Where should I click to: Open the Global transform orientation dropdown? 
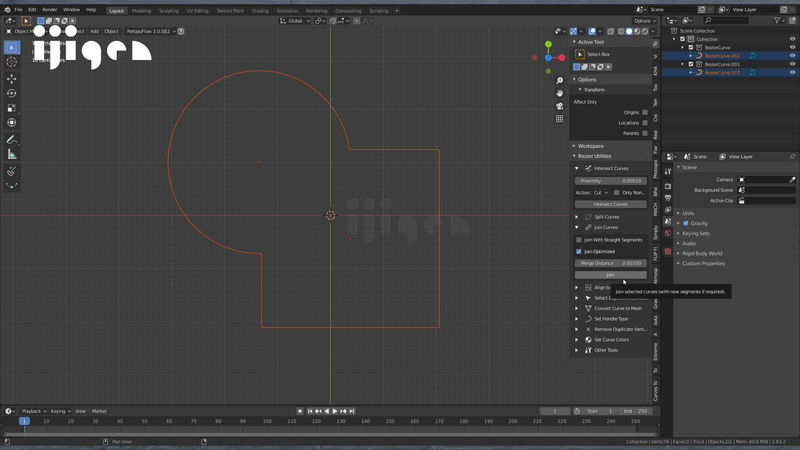pyautogui.click(x=295, y=21)
